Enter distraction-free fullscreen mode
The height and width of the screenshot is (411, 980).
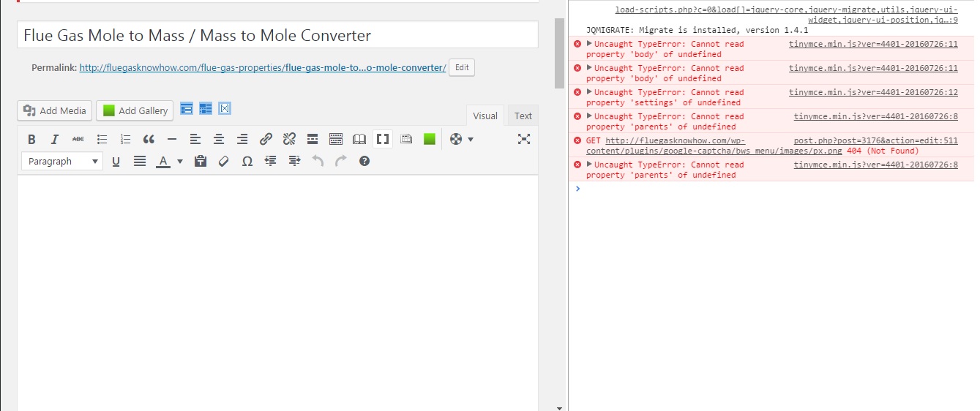pos(524,139)
